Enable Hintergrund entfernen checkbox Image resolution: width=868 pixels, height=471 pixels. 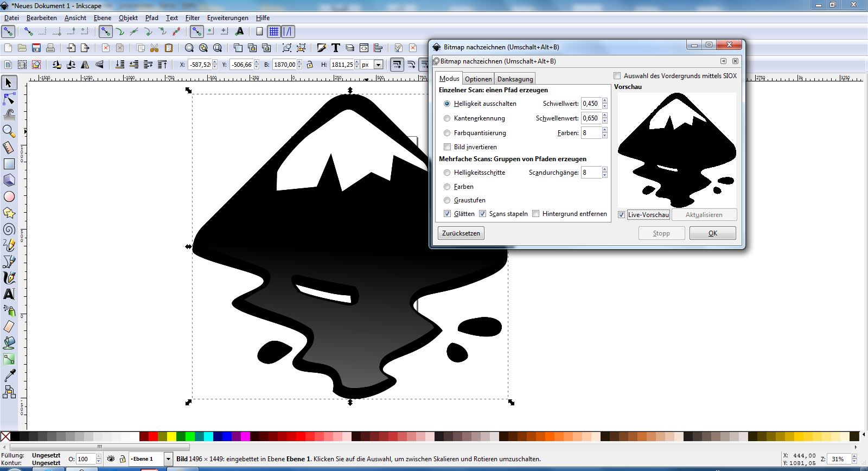[536, 214]
